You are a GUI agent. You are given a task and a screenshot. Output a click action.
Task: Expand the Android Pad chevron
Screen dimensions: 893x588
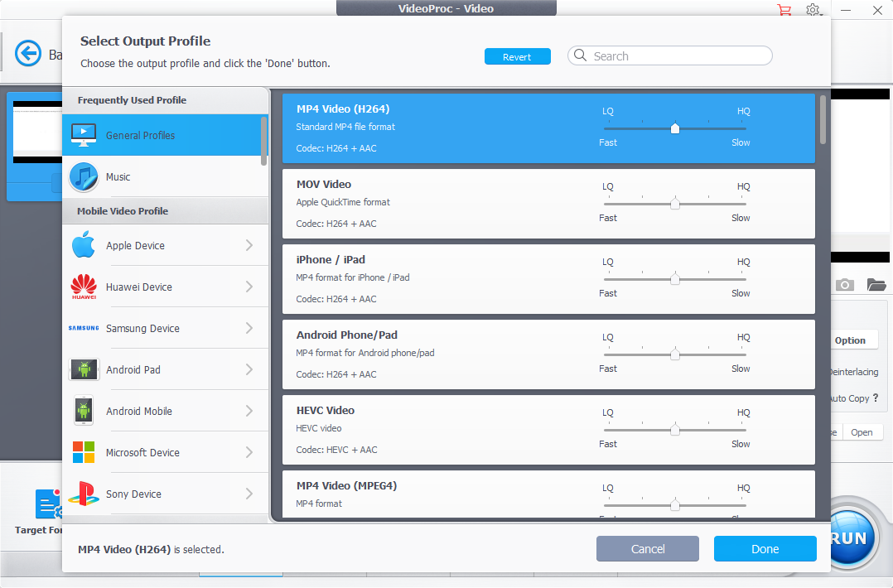(x=249, y=369)
